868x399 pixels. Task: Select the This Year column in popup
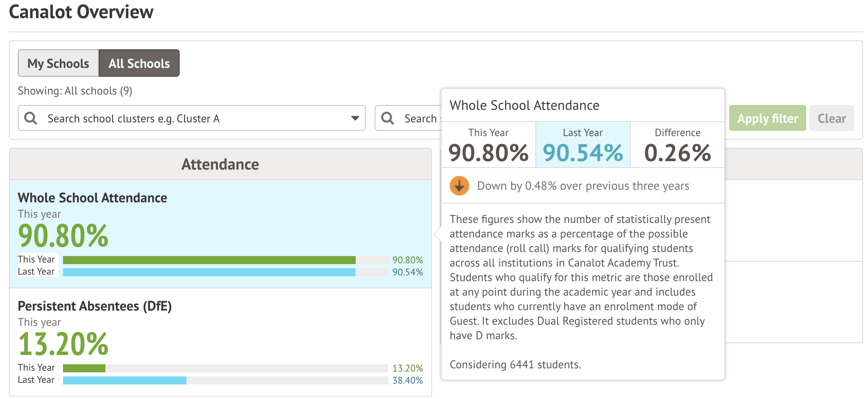point(488,145)
